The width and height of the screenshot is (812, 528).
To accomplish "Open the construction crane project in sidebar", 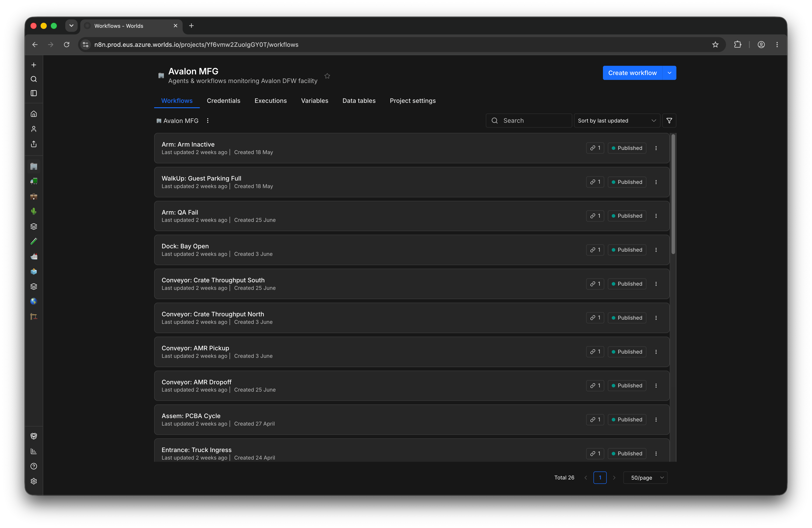I will tap(34, 317).
